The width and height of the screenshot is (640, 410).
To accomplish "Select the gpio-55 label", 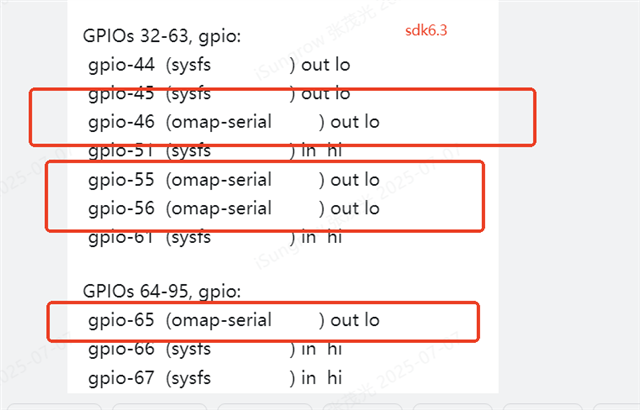I will pos(121,180).
